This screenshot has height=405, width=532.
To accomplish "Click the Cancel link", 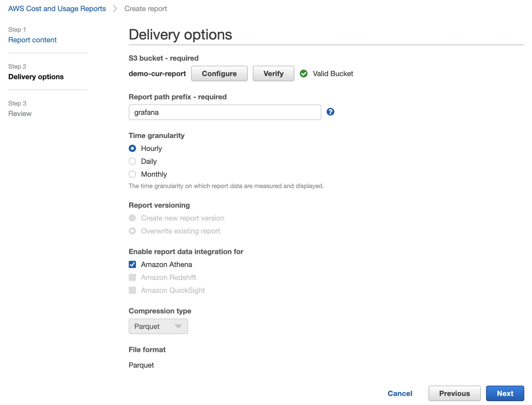I will point(400,393).
